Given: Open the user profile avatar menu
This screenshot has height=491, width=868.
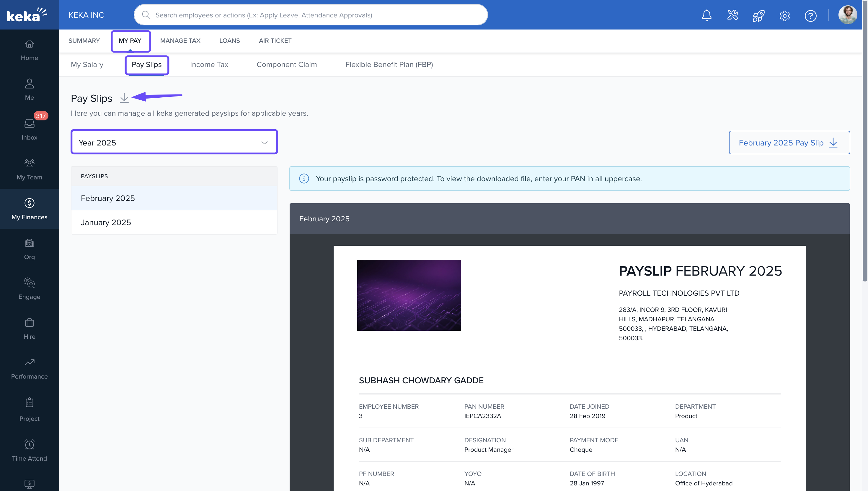Looking at the screenshot, I should click(847, 15).
